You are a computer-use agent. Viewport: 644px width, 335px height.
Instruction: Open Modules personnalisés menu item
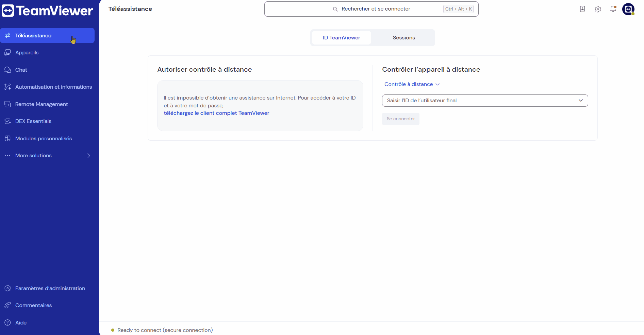click(x=47, y=138)
